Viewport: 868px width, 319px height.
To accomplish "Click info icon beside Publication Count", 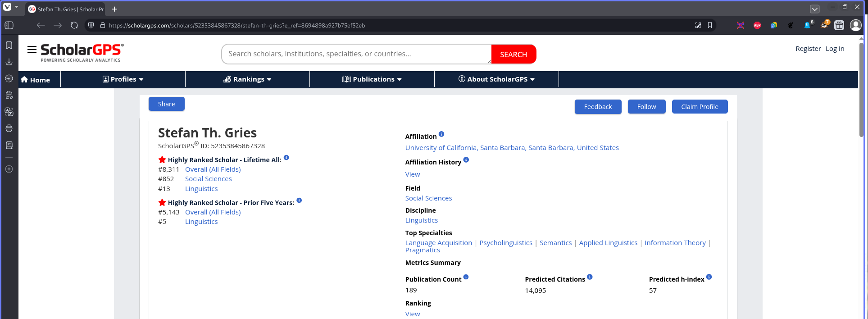I will point(466,277).
